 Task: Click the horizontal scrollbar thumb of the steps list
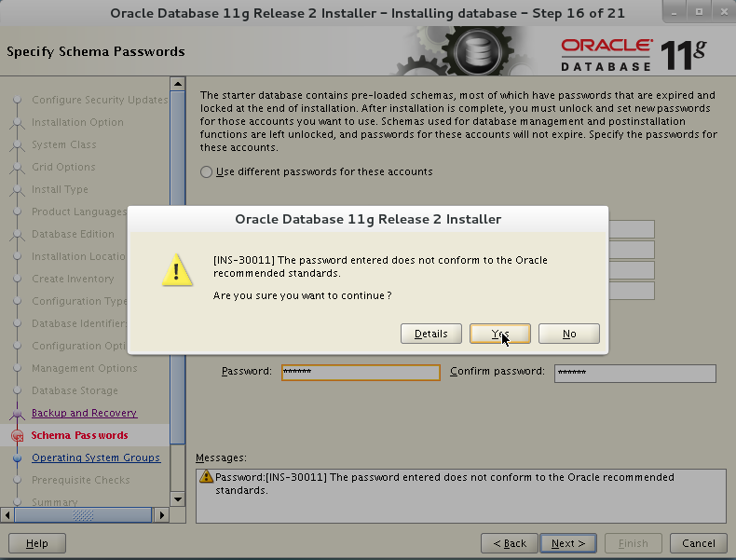click(x=83, y=515)
